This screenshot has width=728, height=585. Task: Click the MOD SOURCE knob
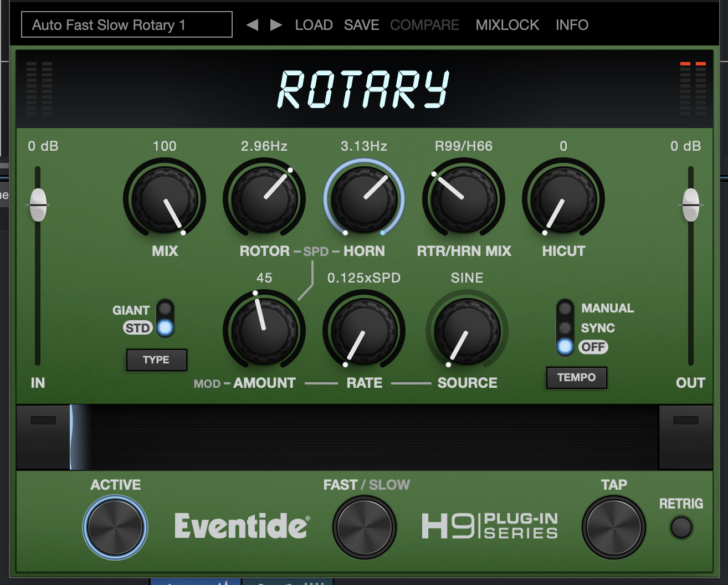click(x=467, y=331)
